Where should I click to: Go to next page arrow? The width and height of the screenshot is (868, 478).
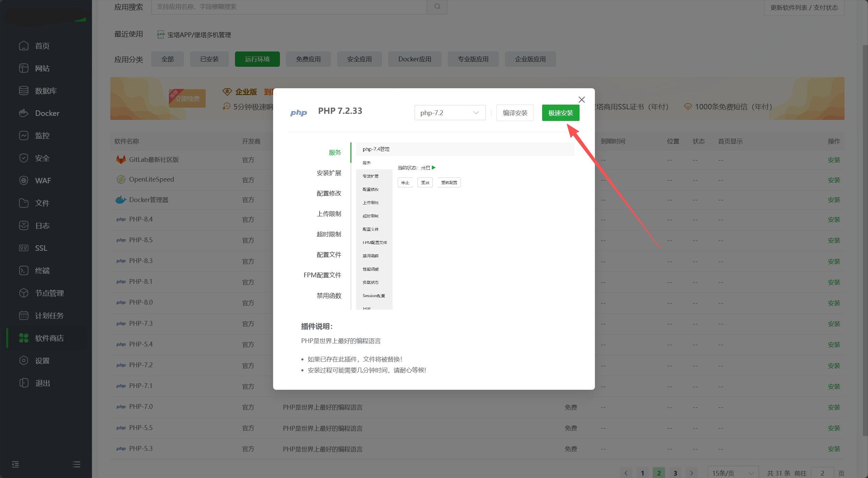click(692, 473)
